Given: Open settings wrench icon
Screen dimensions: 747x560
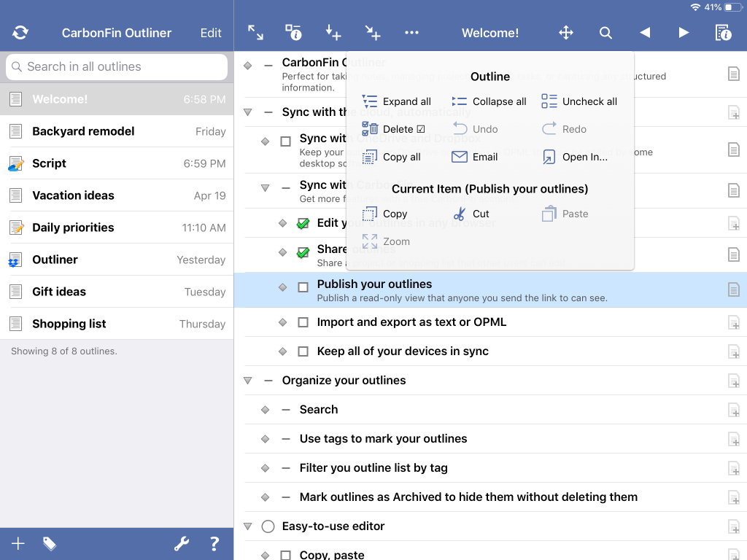Looking at the screenshot, I should click(182, 543).
